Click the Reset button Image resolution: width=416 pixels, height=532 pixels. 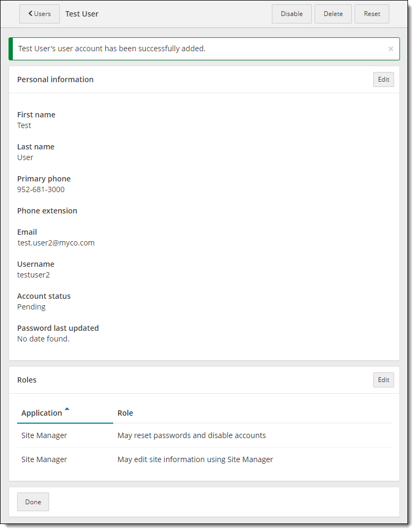[372, 14]
